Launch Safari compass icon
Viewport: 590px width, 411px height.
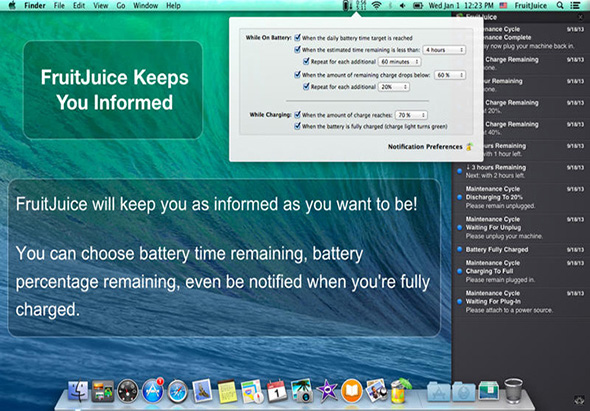pos(178,391)
